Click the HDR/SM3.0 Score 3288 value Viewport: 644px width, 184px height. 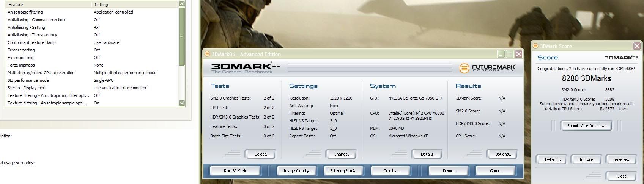tap(609, 99)
